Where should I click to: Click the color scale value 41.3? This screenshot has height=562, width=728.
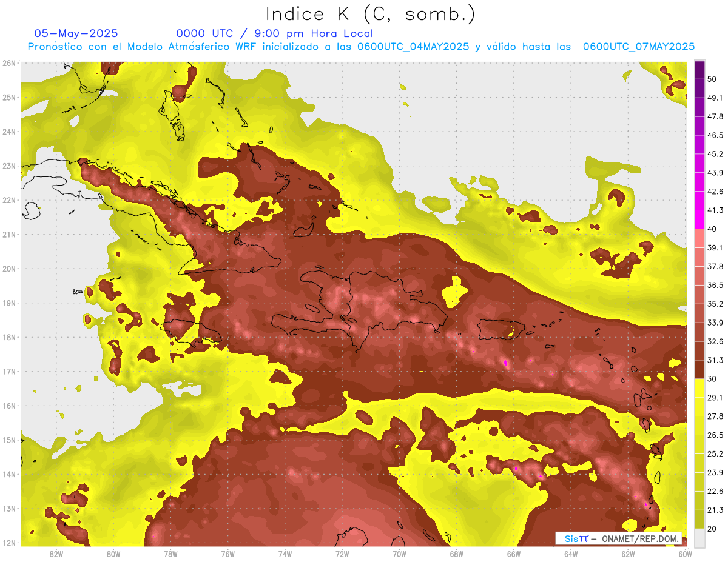click(715, 210)
